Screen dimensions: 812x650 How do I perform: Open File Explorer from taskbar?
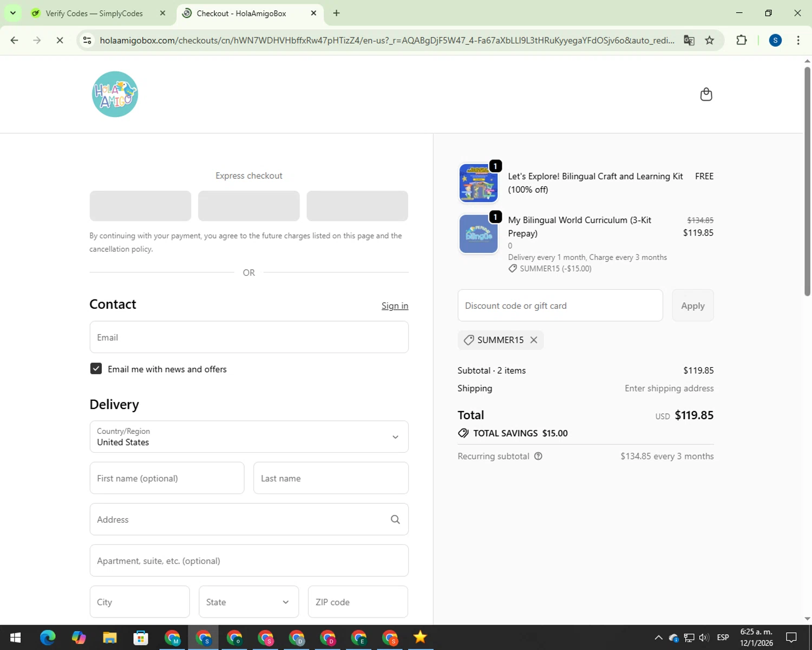(x=110, y=638)
